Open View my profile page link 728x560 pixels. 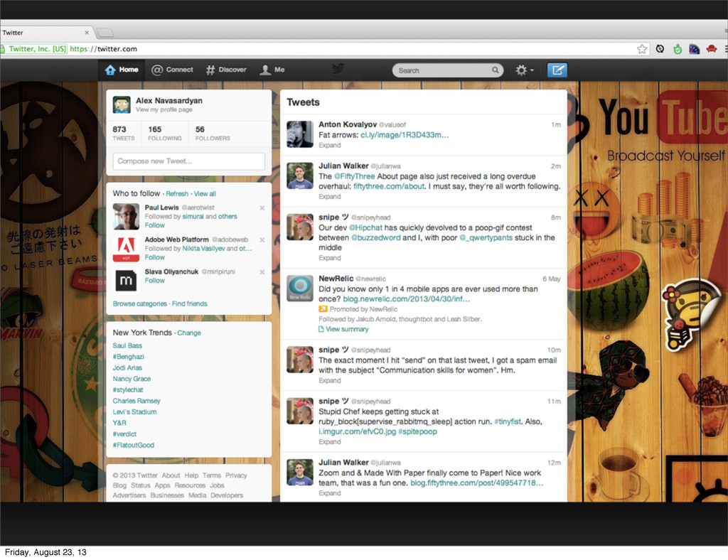tap(164, 109)
